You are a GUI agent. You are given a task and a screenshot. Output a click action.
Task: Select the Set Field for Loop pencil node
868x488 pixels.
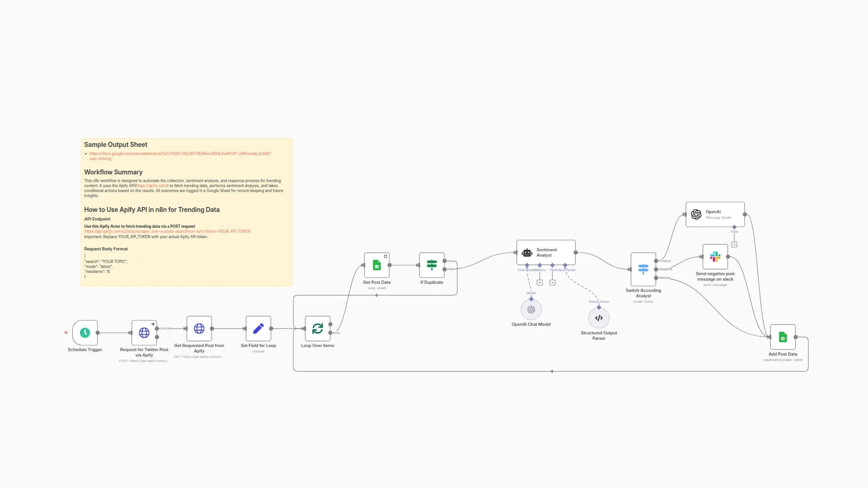[258, 328]
